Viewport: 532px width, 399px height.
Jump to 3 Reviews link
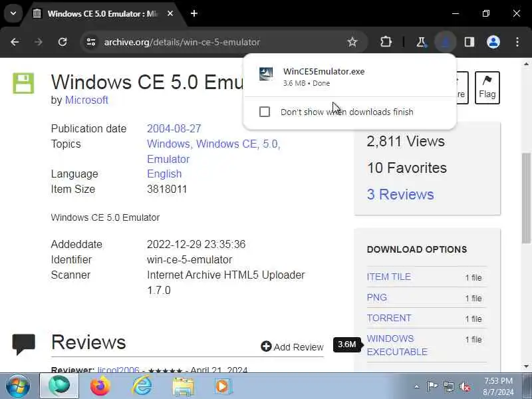(x=400, y=194)
